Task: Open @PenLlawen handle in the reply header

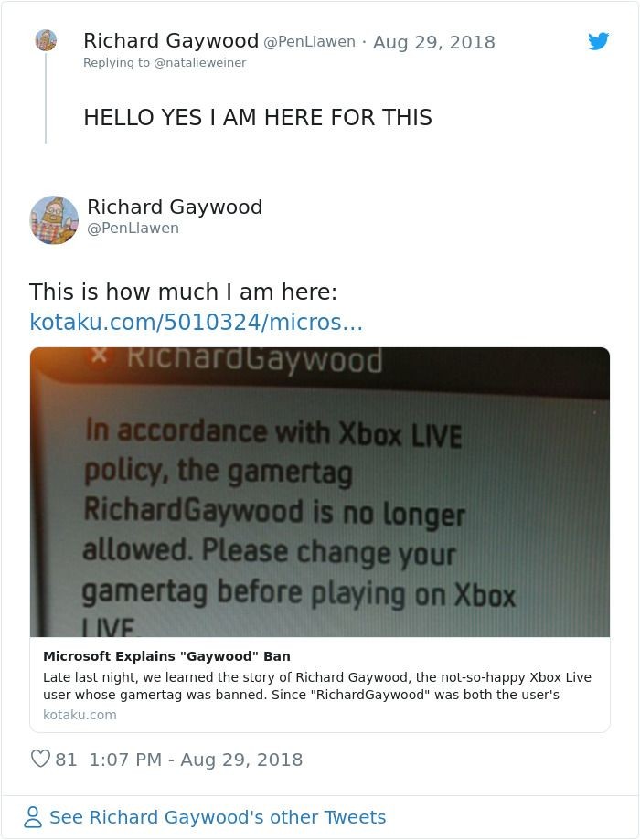Action: [309, 42]
